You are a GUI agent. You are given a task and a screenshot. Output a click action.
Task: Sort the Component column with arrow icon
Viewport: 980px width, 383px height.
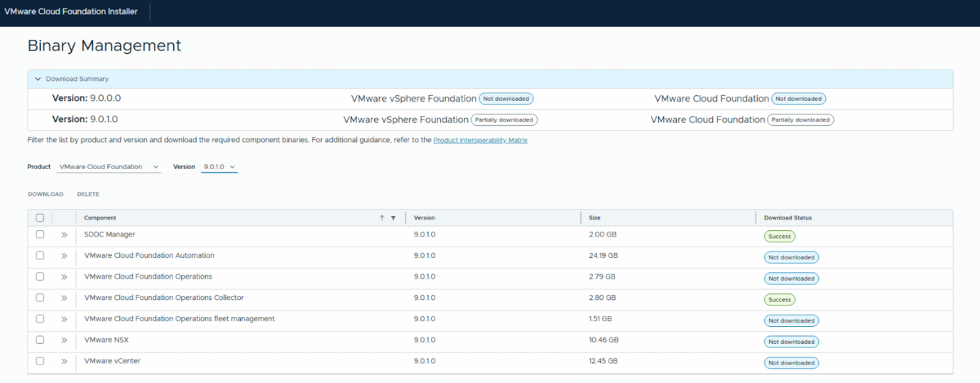point(382,218)
